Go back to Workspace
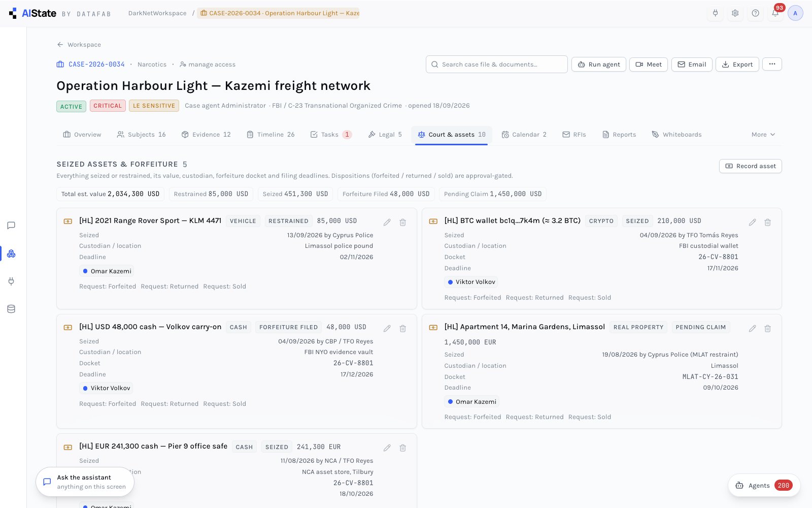 [79, 45]
